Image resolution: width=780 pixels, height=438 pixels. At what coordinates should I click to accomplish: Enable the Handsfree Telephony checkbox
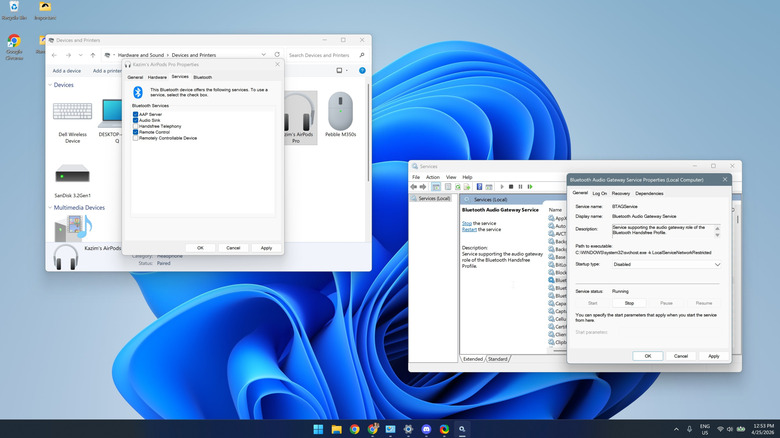click(135, 126)
